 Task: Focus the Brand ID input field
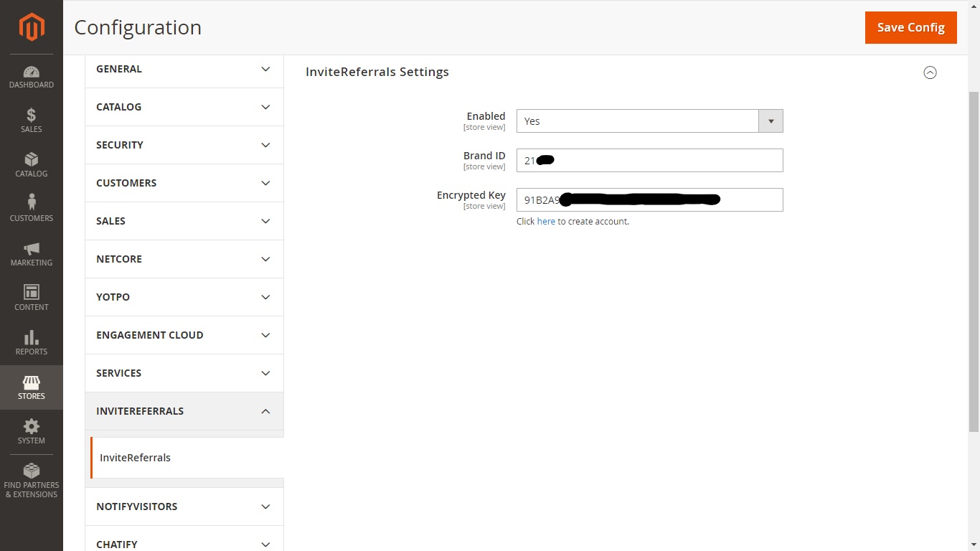point(649,161)
